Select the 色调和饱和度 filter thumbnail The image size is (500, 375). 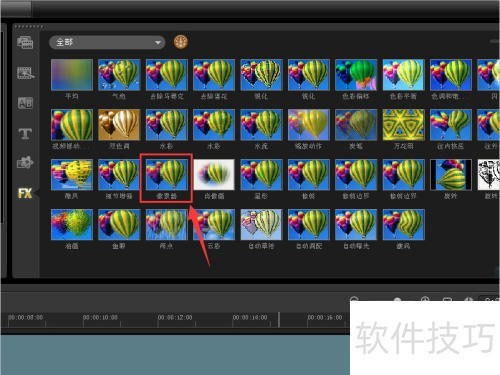(451, 75)
